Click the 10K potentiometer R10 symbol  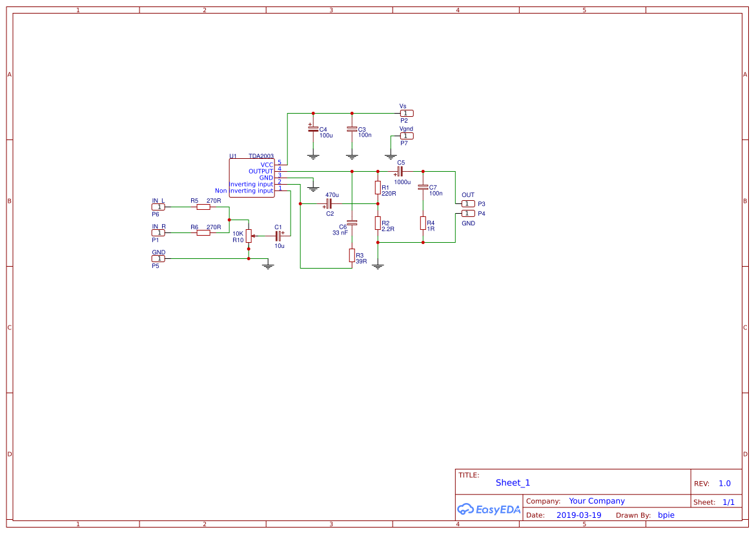click(x=249, y=234)
